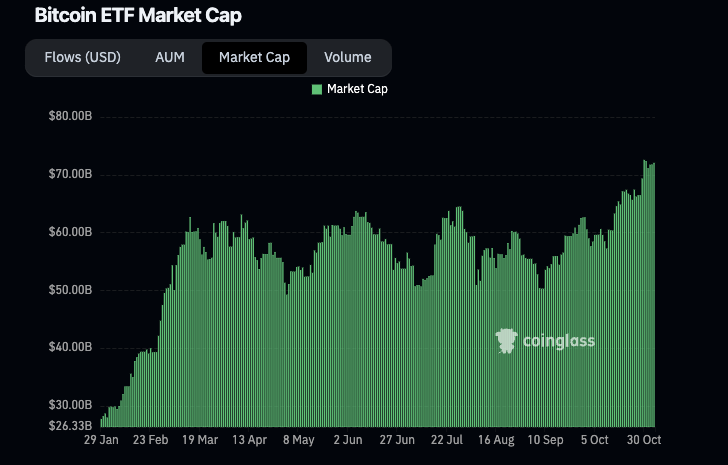Click the Bitcoin ETF Market Cap title
Image resolution: width=728 pixels, height=465 pixels.
[x=138, y=16]
